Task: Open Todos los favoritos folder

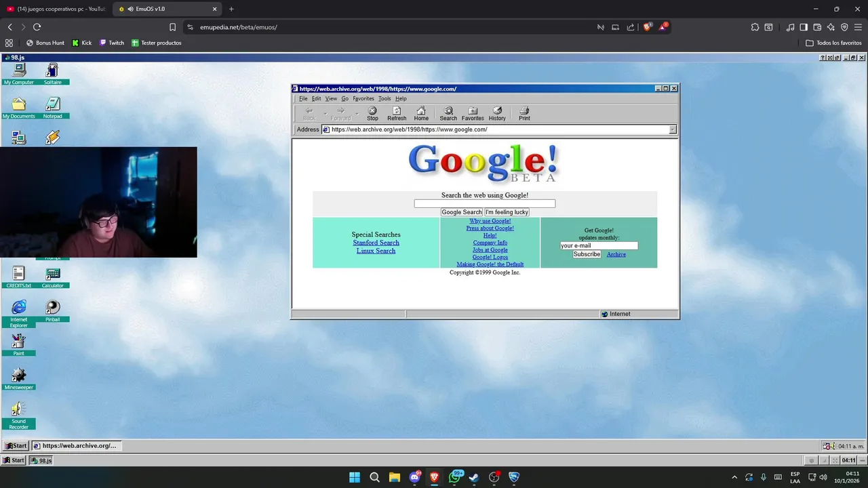Action: point(833,43)
